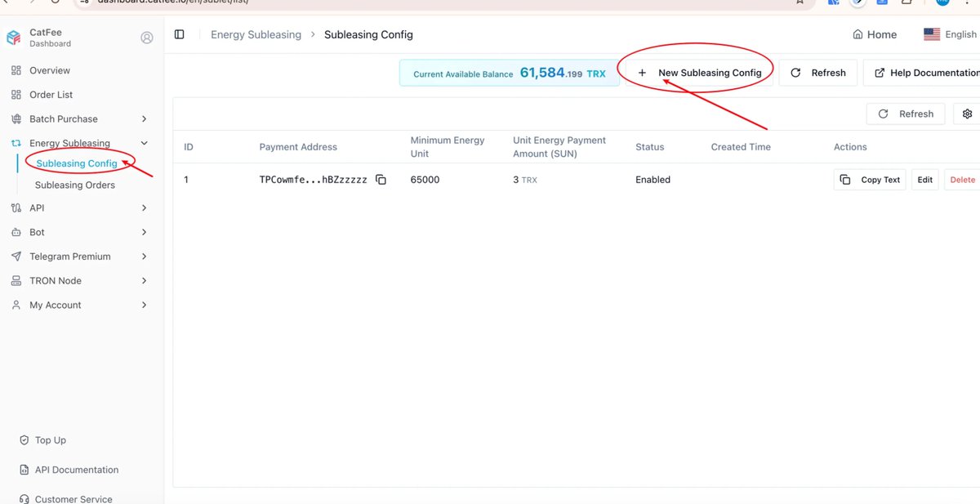
Task: Click the Refresh button above the table
Action: coord(906,114)
